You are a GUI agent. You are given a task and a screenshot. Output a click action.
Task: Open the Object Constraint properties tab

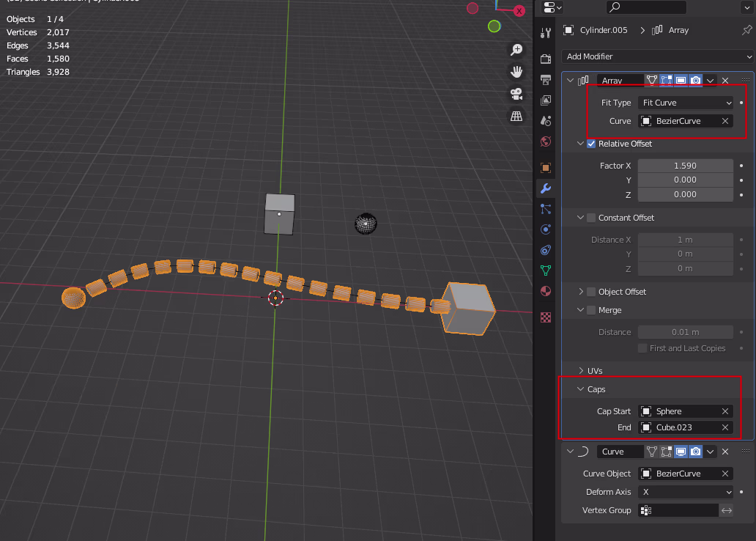546,250
